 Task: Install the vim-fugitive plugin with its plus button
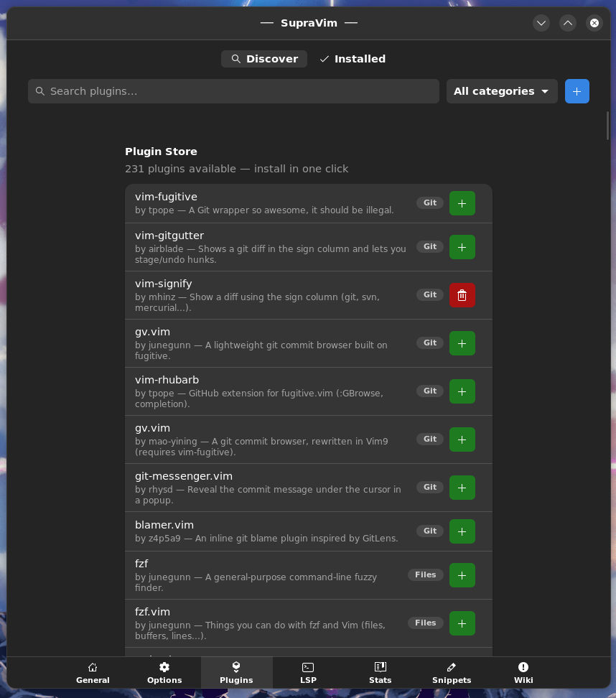462,203
